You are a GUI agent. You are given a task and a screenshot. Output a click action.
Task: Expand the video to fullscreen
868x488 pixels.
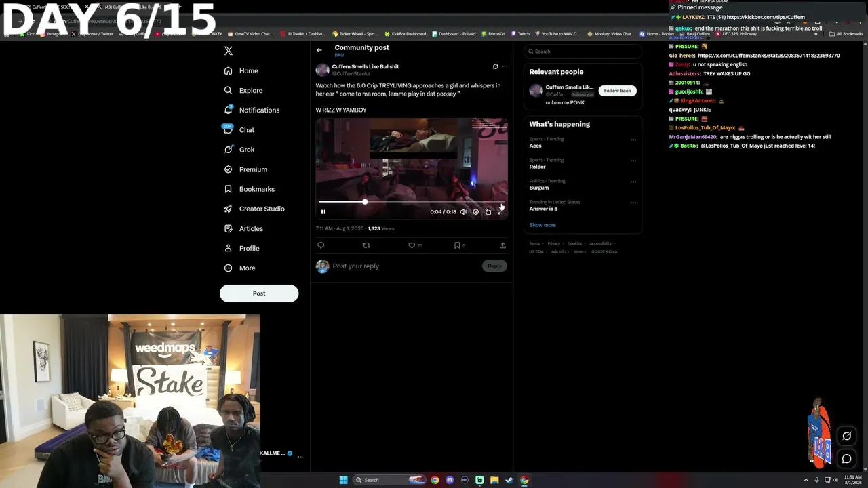500,212
